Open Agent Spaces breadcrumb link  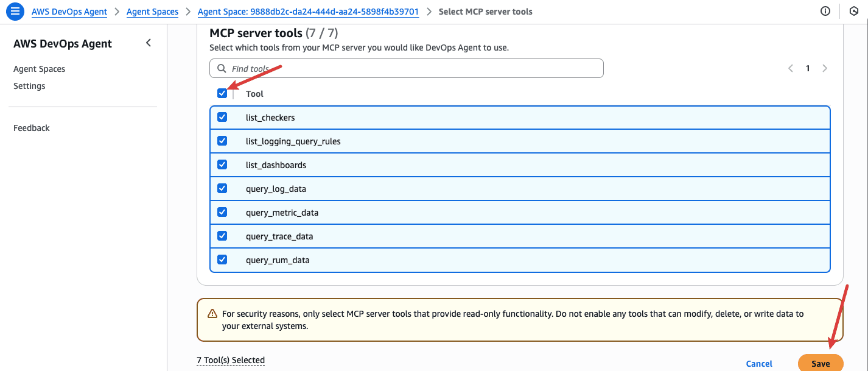(x=152, y=12)
